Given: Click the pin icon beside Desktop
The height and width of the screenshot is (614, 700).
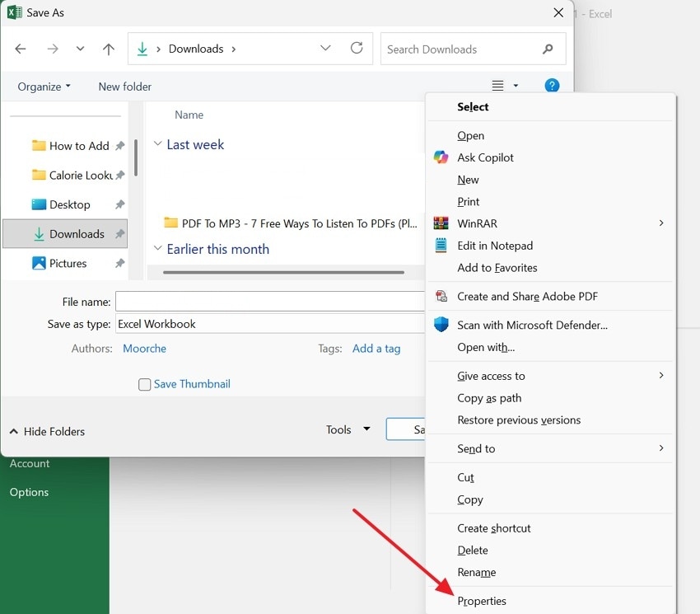Looking at the screenshot, I should click(119, 204).
